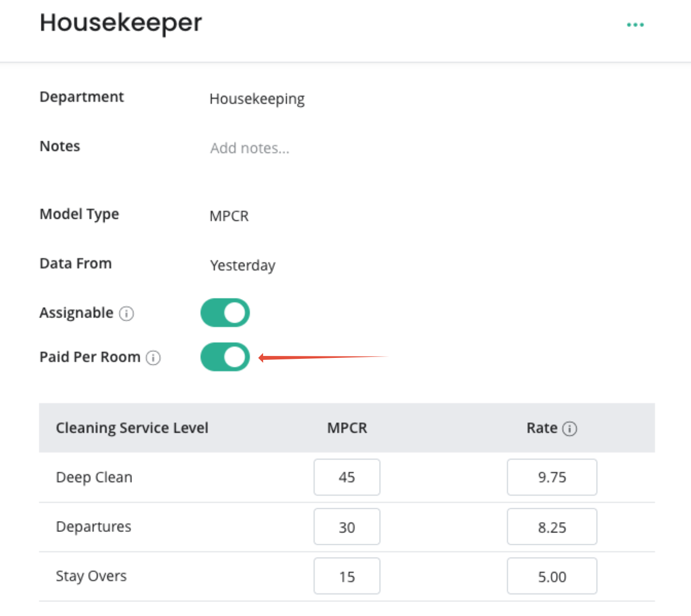Edit the Stay Overs rate 5.00
691x616 pixels.
click(552, 576)
